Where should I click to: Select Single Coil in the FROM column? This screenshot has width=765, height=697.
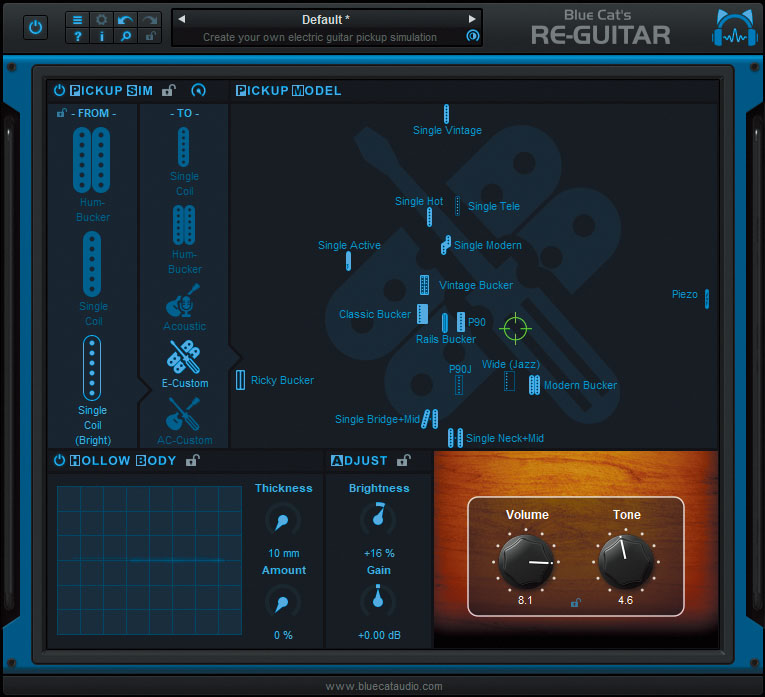(93, 279)
